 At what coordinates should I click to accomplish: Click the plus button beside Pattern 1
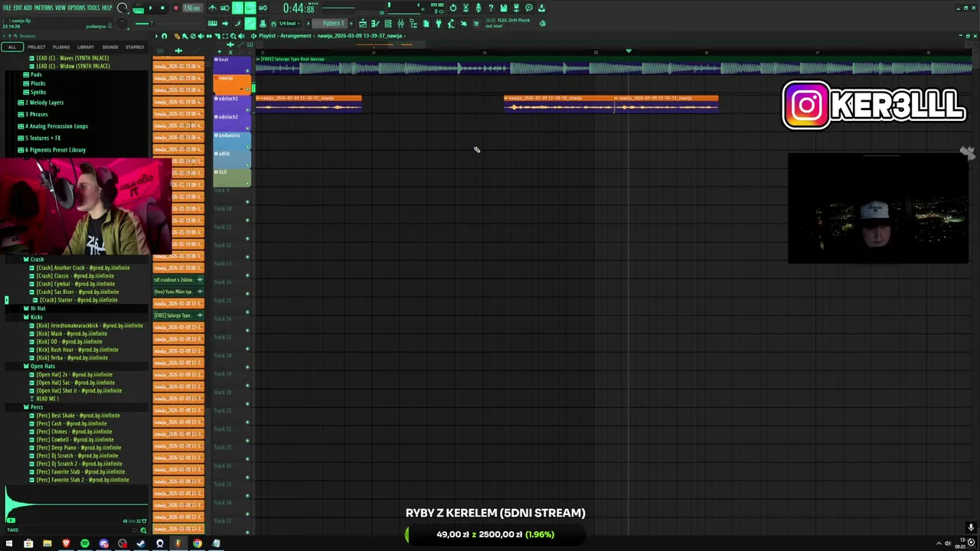point(351,23)
